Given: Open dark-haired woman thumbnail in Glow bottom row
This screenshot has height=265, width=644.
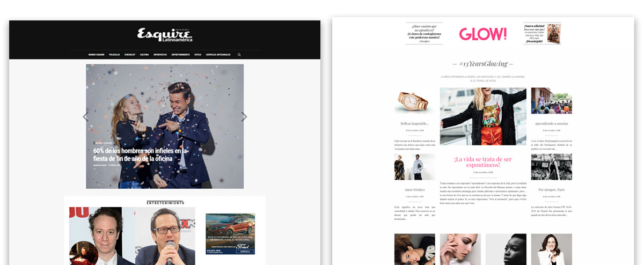Looking at the screenshot, I should tap(415, 249).
